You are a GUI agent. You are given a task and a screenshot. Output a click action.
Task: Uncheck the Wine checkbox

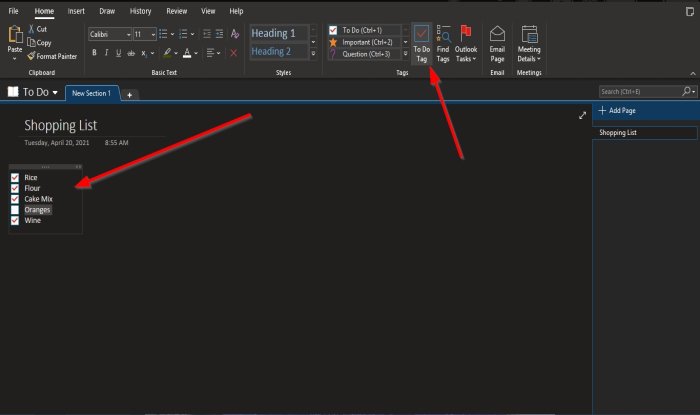coord(15,220)
